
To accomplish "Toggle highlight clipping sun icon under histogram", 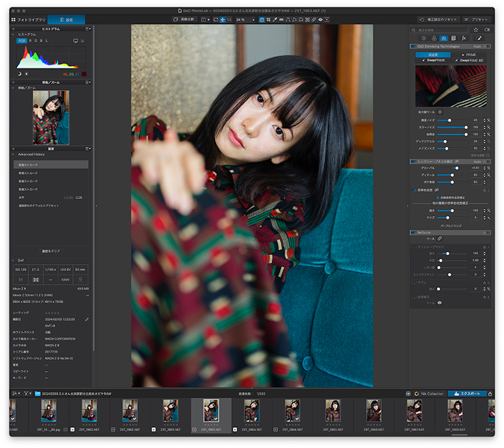I will click(26, 74).
